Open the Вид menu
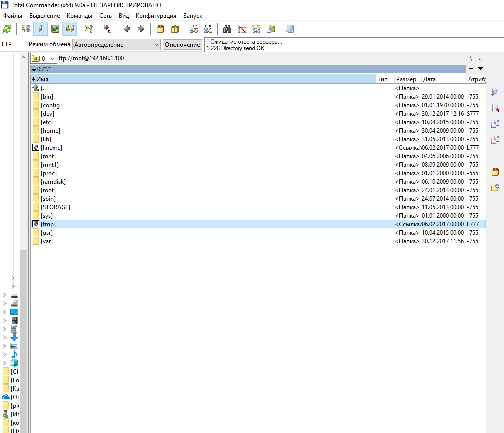 point(124,16)
